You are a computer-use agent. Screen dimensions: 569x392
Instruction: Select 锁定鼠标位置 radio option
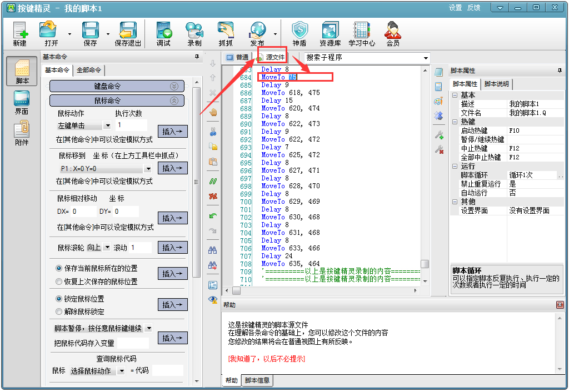pyautogui.click(x=59, y=299)
